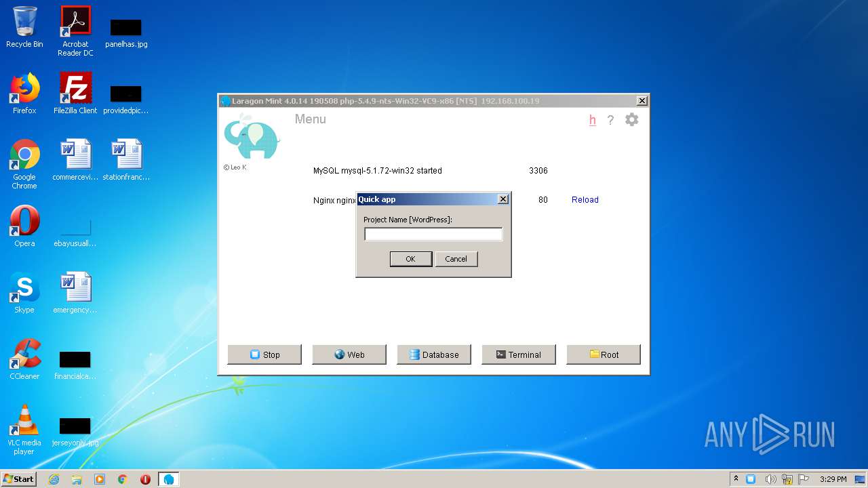The height and width of the screenshot is (488, 868).
Task: Select stationfranc... Word document
Action: click(x=126, y=160)
